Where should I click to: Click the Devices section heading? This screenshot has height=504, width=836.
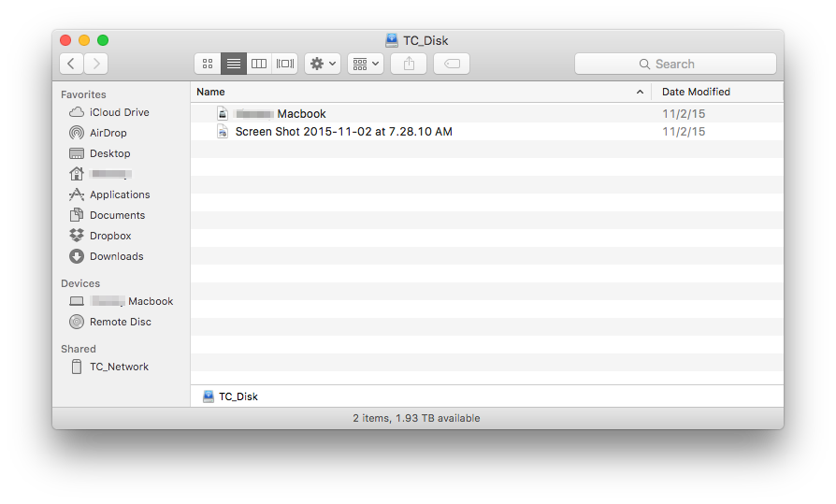pos(80,283)
